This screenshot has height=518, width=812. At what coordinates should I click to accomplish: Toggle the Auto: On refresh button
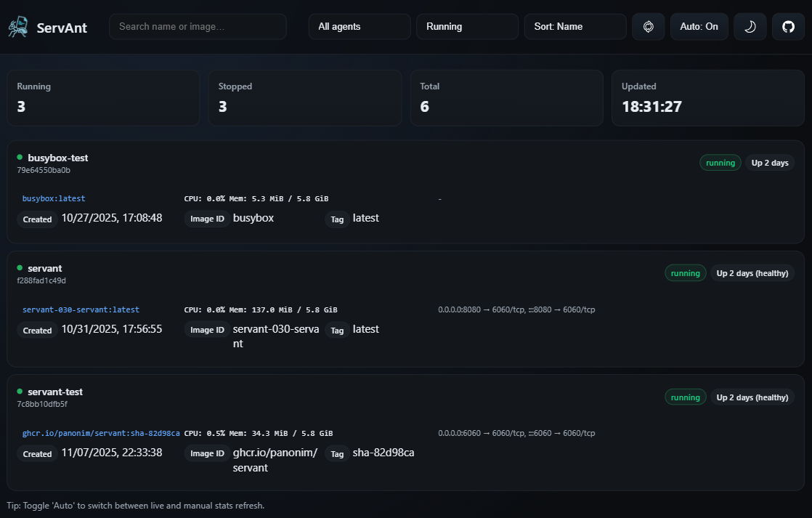click(699, 27)
